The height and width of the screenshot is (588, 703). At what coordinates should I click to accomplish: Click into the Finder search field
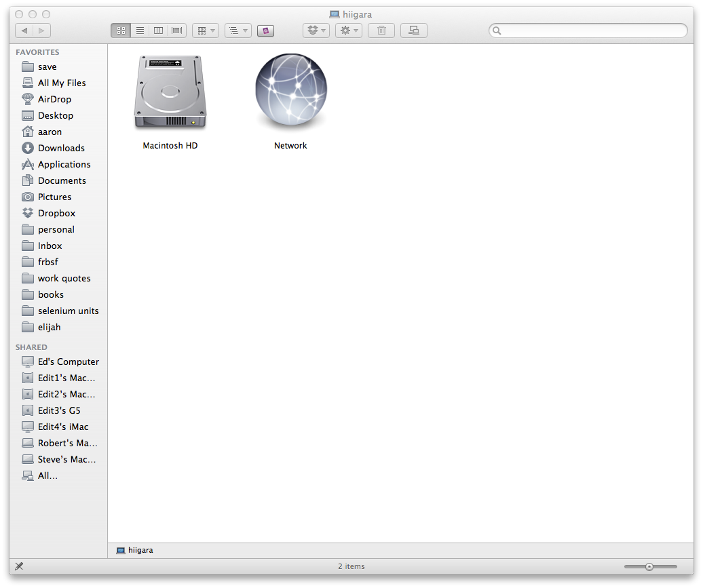[x=588, y=31]
